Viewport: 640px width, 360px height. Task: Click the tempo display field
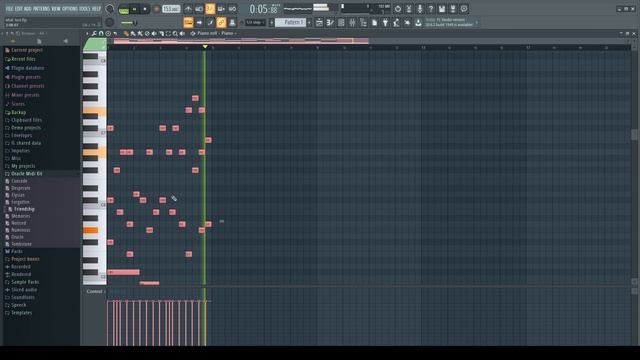tap(171, 9)
